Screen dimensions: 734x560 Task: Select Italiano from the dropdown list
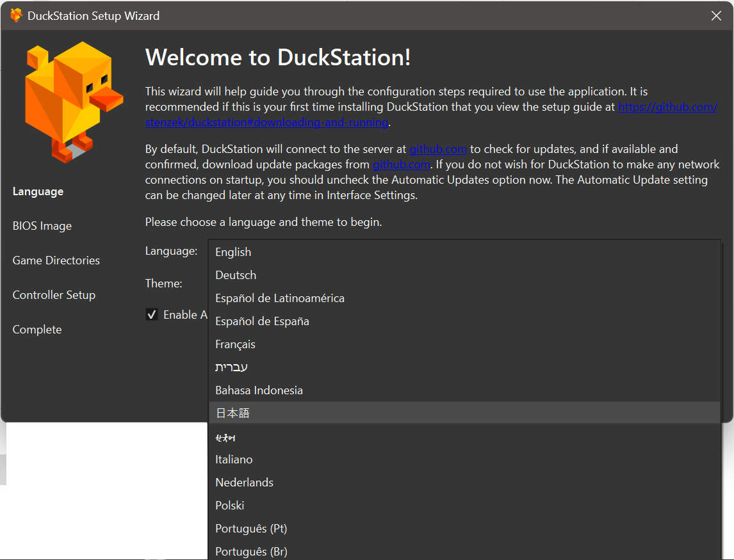tap(464, 460)
